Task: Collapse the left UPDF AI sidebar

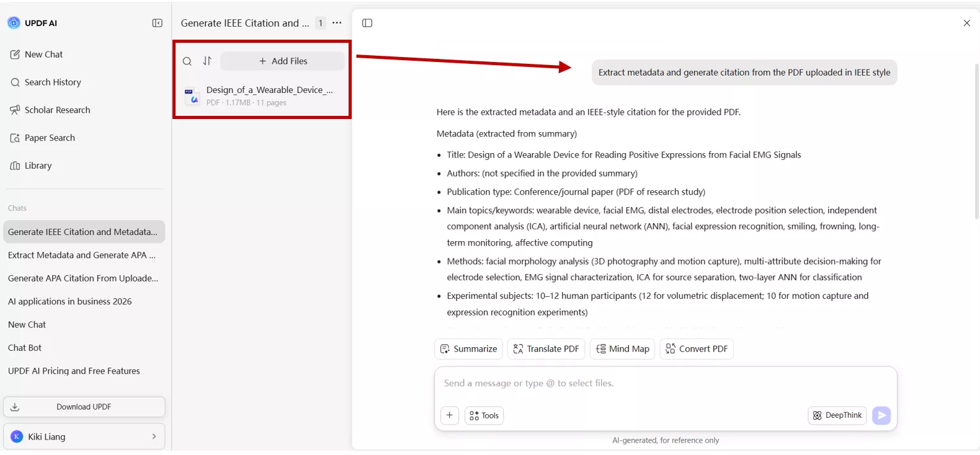Action: [x=157, y=23]
